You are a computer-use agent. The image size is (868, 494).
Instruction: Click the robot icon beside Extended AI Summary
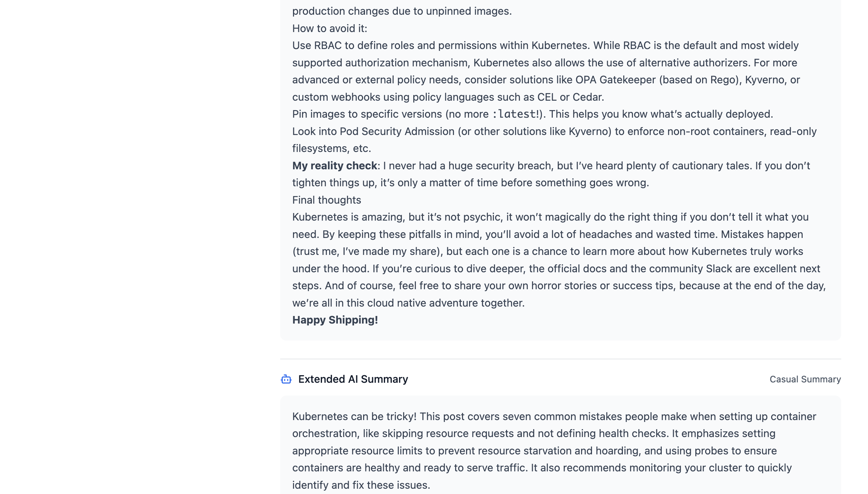click(286, 379)
